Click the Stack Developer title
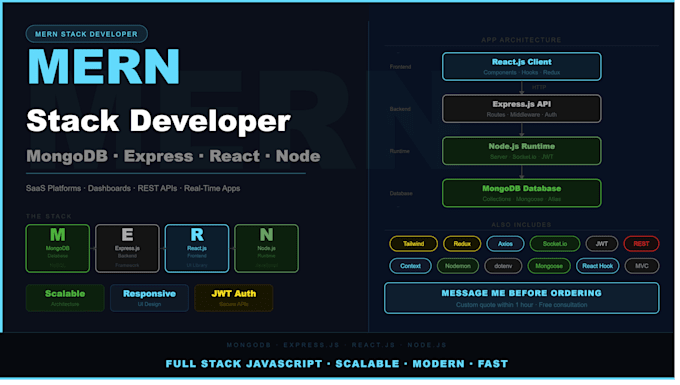The height and width of the screenshot is (385, 680). click(158, 121)
